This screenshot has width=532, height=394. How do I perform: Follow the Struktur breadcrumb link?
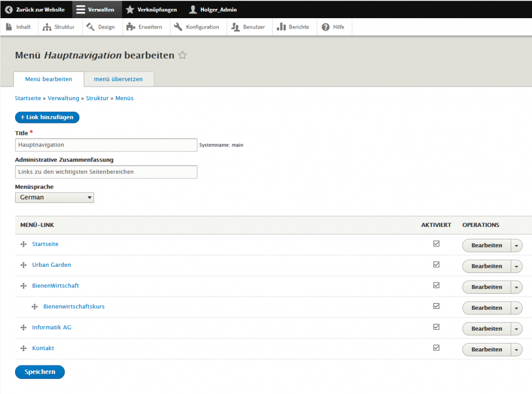click(x=97, y=98)
